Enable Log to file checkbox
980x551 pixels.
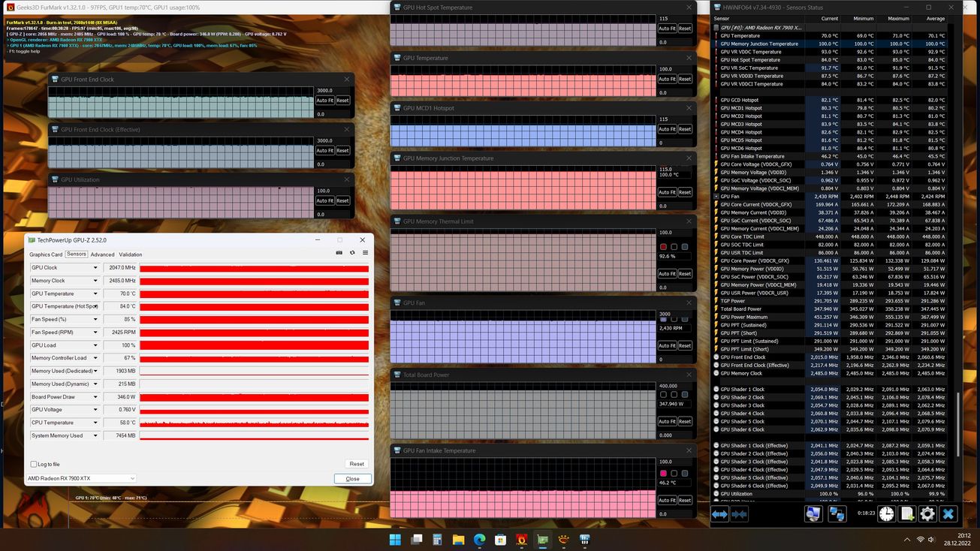(x=33, y=464)
